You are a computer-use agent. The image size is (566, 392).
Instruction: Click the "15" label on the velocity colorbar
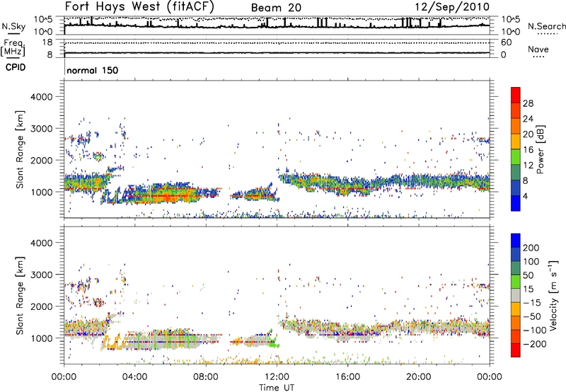point(529,289)
